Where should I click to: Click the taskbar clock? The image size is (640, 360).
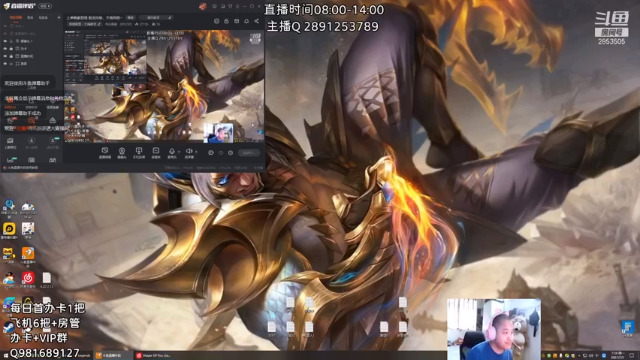click(x=618, y=356)
